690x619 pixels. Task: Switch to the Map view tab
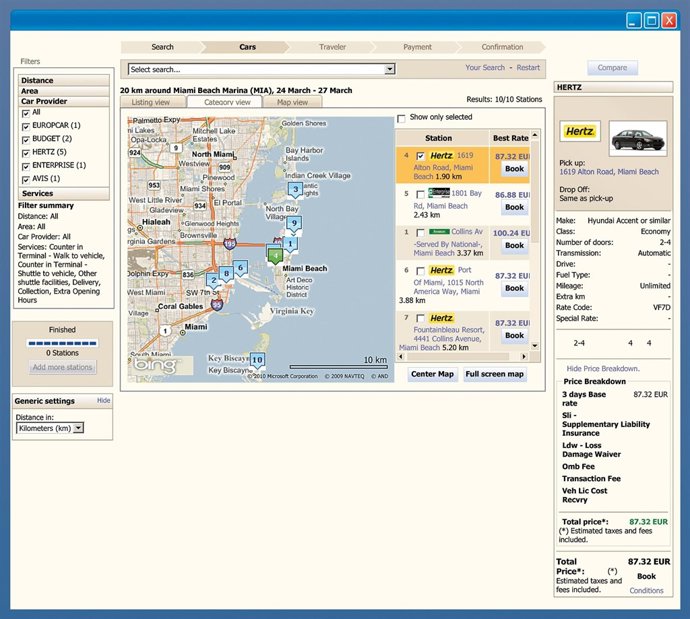click(292, 102)
